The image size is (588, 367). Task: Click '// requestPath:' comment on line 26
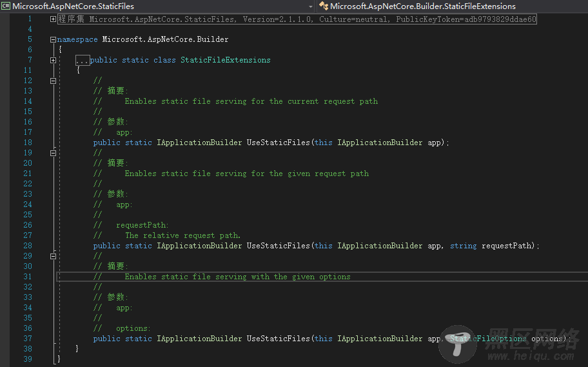(x=131, y=225)
